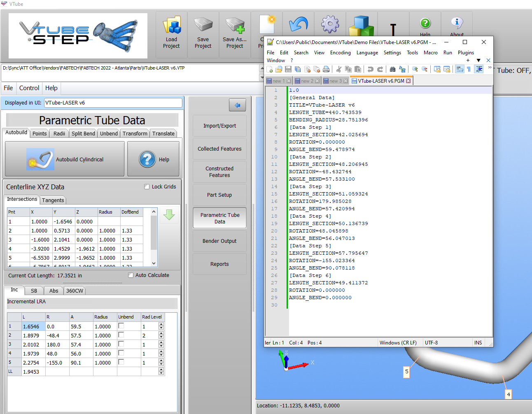The image size is (532, 414).
Task: Click Displayed in UI name field
Action: 113,103
